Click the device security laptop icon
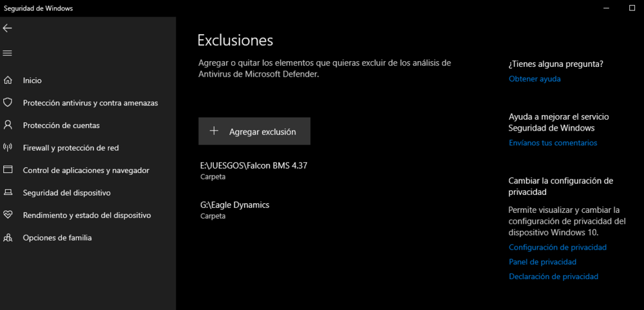Image resolution: width=644 pixels, height=310 pixels. [x=7, y=192]
